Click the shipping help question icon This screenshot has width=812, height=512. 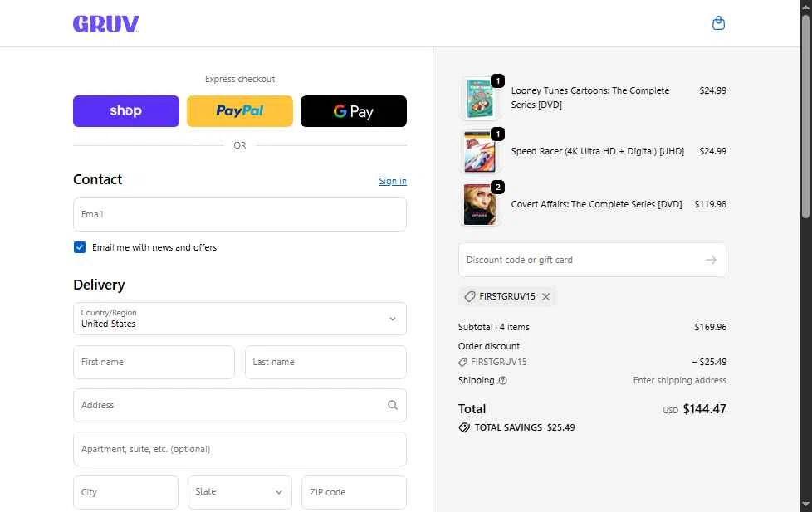click(x=503, y=381)
